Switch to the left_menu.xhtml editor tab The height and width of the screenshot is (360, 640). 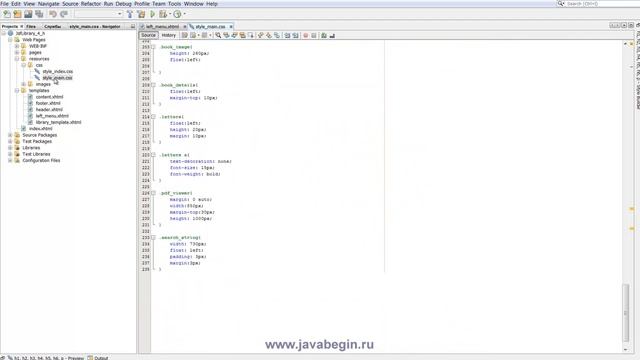(162, 26)
